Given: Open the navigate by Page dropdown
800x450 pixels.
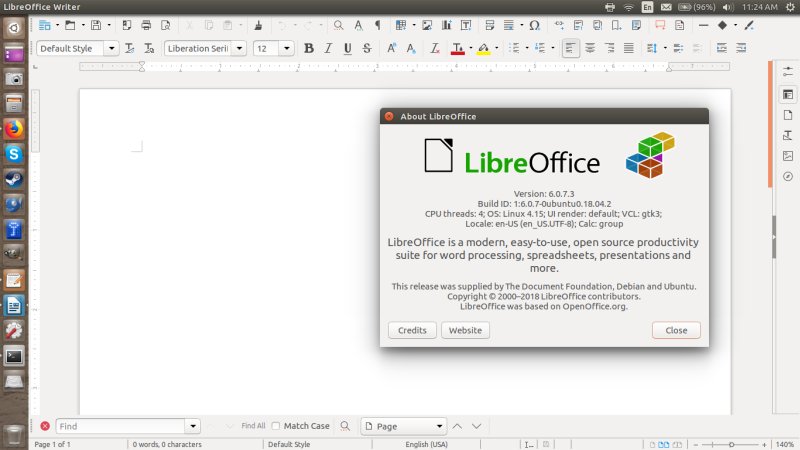Looking at the screenshot, I should point(404,426).
